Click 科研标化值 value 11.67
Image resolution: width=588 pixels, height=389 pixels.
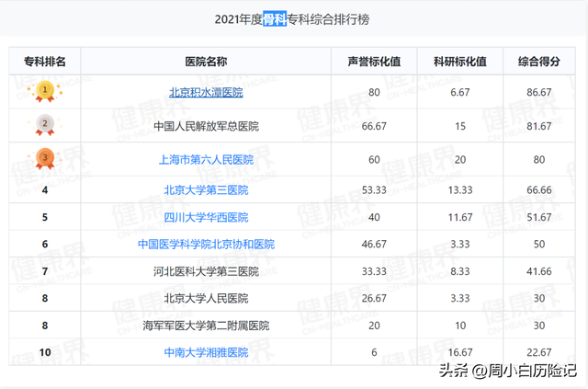point(460,217)
